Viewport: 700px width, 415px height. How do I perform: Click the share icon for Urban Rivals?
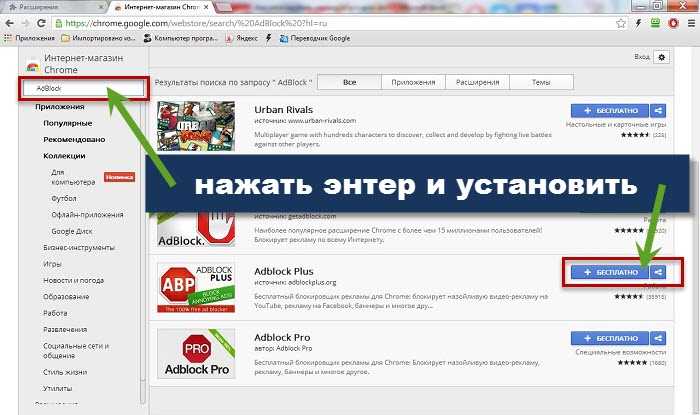658,110
